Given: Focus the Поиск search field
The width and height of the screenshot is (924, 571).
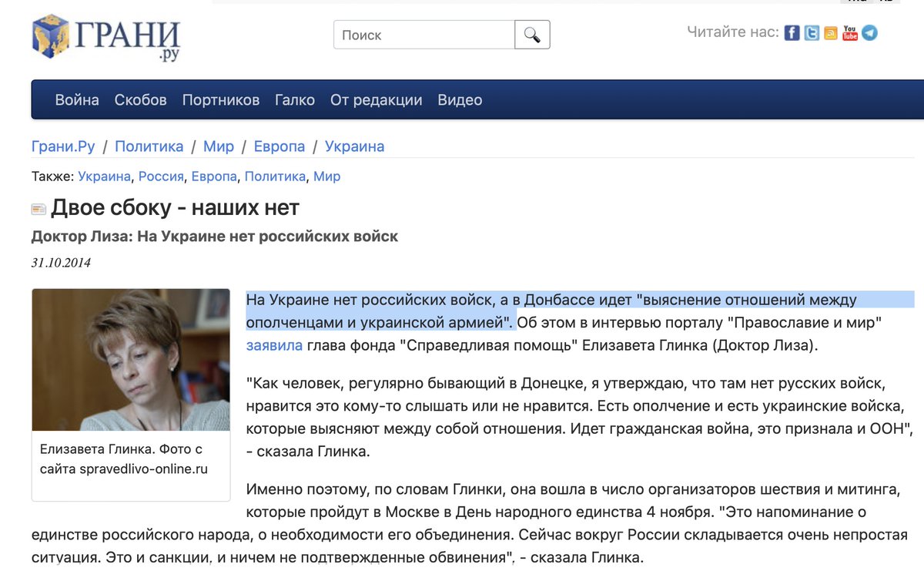Looking at the screenshot, I should tap(424, 35).
